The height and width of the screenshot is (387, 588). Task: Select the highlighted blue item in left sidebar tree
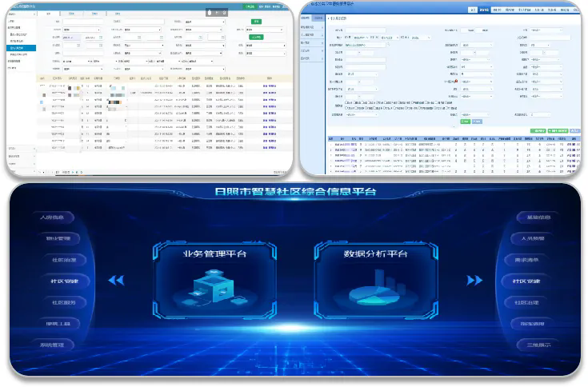[x=21, y=47]
